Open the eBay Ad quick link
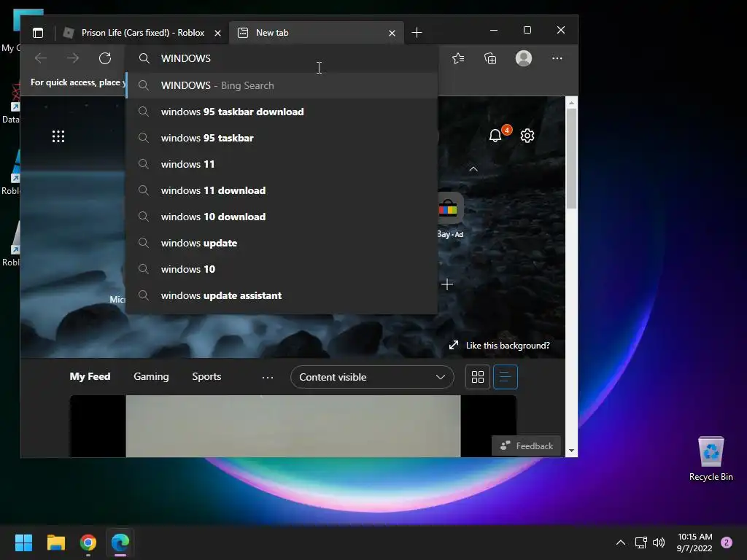The image size is (747, 560). click(449, 215)
